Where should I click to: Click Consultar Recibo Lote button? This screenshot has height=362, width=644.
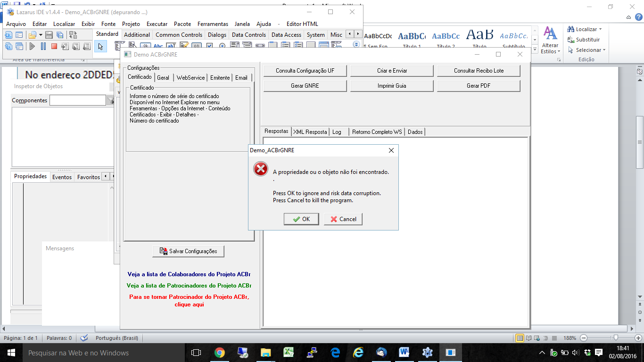[479, 71]
